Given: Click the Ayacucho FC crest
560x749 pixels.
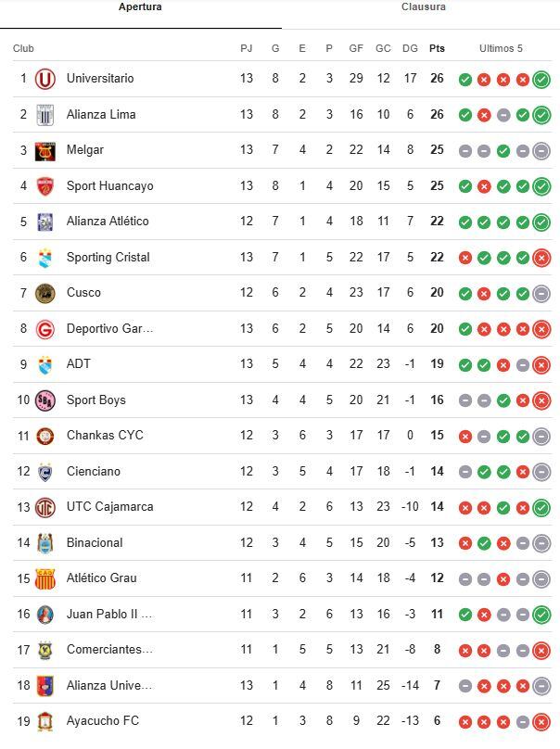Looking at the screenshot, I should coord(45,722).
